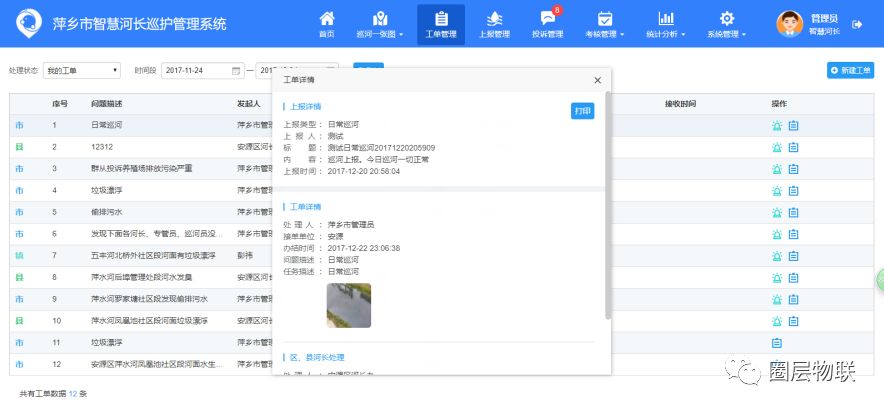The height and width of the screenshot is (411, 884).
Task: Open details clipboard icon in row 8
Action: click(793, 277)
